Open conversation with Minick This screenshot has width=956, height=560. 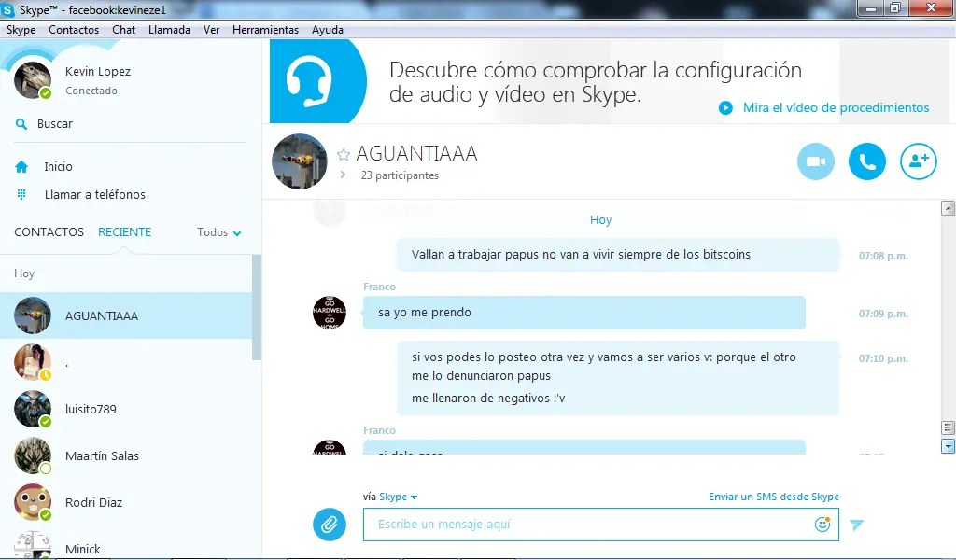coord(126,544)
